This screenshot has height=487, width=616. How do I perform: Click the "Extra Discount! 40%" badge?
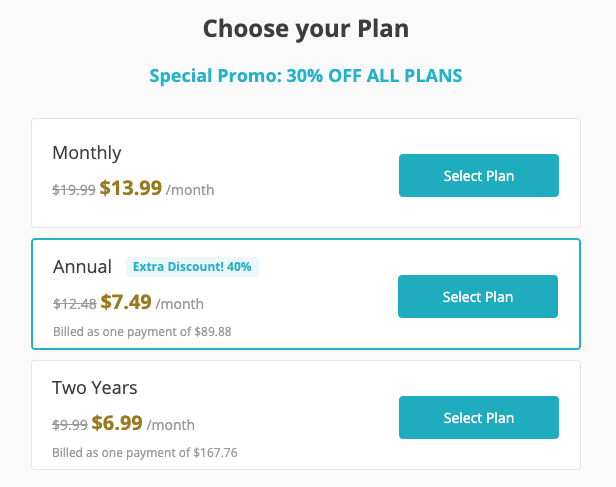pos(192,267)
